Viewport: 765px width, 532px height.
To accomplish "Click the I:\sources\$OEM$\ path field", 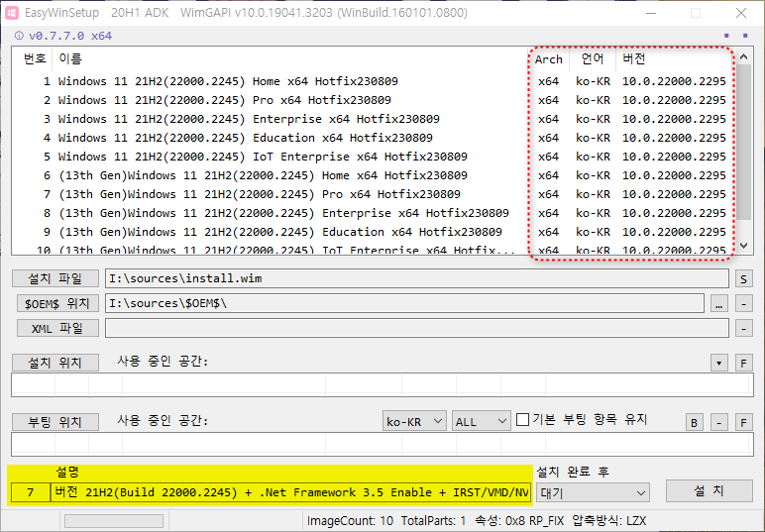I will 404,303.
